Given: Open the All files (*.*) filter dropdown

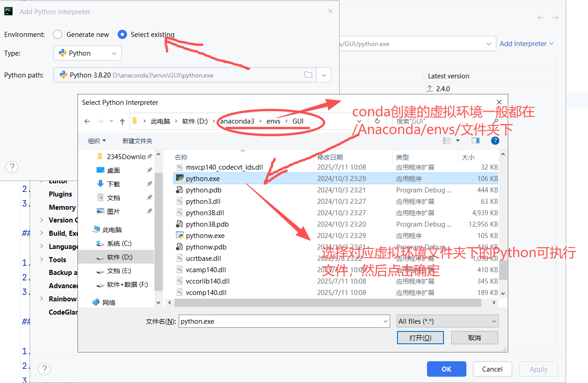Looking at the screenshot, I should [x=448, y=321].
